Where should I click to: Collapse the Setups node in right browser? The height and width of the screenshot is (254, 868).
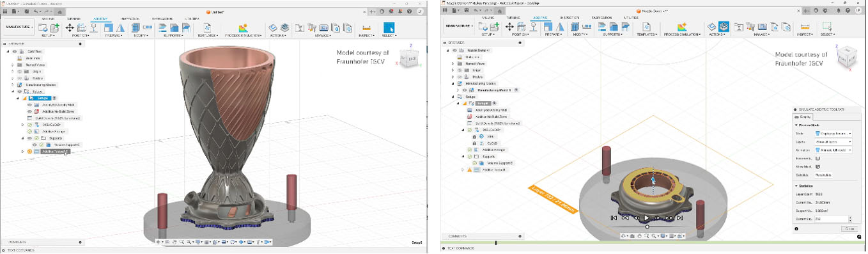453,97
